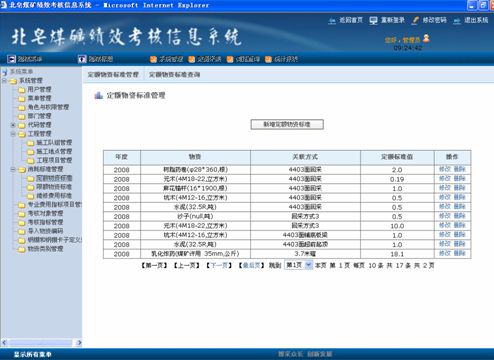Click the chart icon beside 定额物资标准管理
The height and width of the screenshot is (360, 494).
click(x=98, y=96)
